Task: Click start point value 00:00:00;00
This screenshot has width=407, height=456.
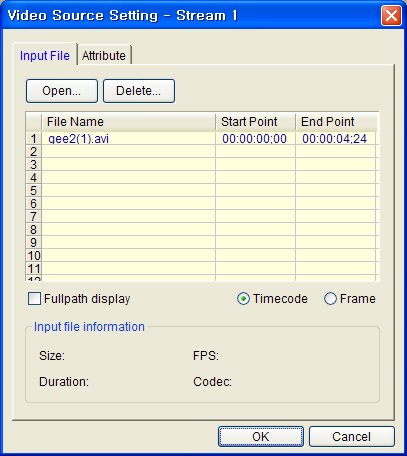Action: (x=255, y=138)
